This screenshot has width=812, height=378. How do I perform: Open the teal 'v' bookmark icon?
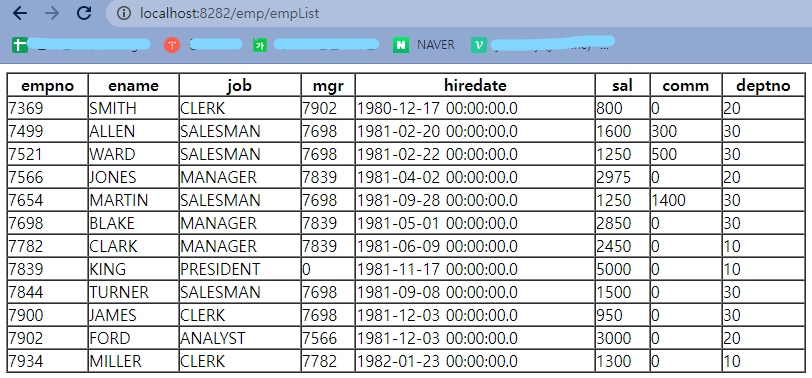click(x=478, y=45)
